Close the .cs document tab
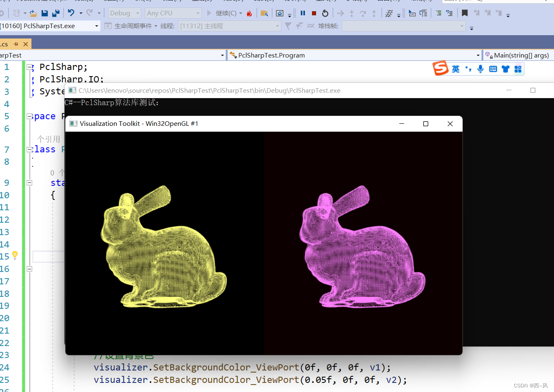Screen dimensions: 554x392 (26, 44)
